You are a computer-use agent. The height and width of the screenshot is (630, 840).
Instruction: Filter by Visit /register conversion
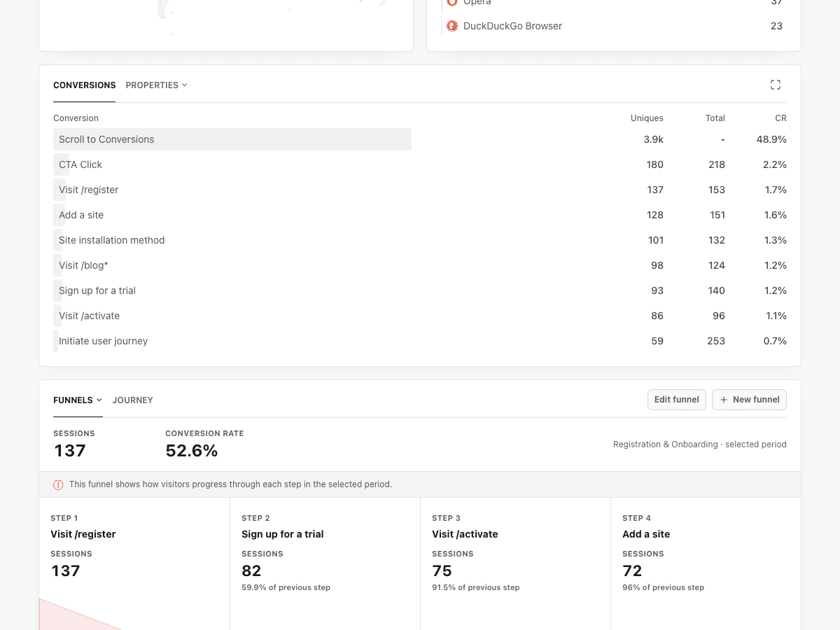coord(420,190)
